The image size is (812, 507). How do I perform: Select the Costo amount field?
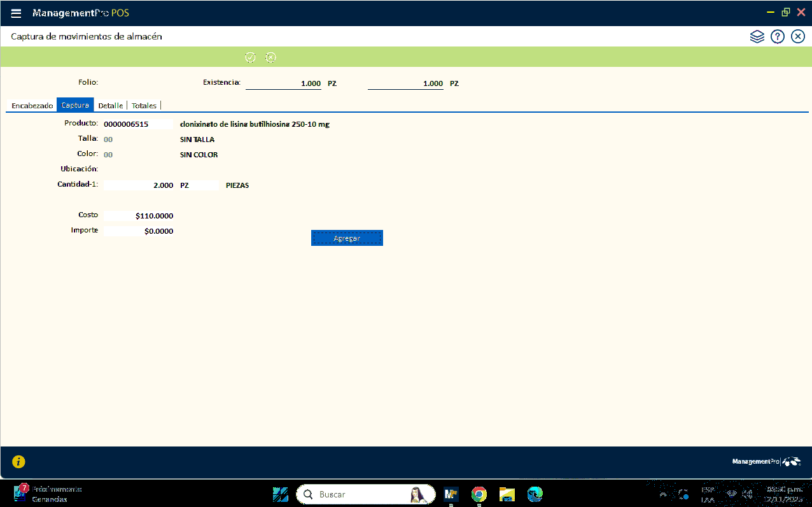138,216
